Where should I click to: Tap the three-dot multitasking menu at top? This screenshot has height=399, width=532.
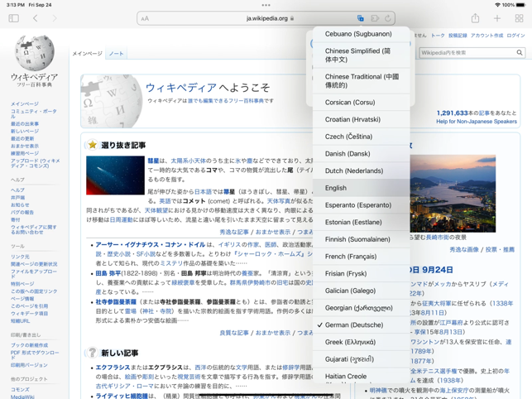click(266, 5)
